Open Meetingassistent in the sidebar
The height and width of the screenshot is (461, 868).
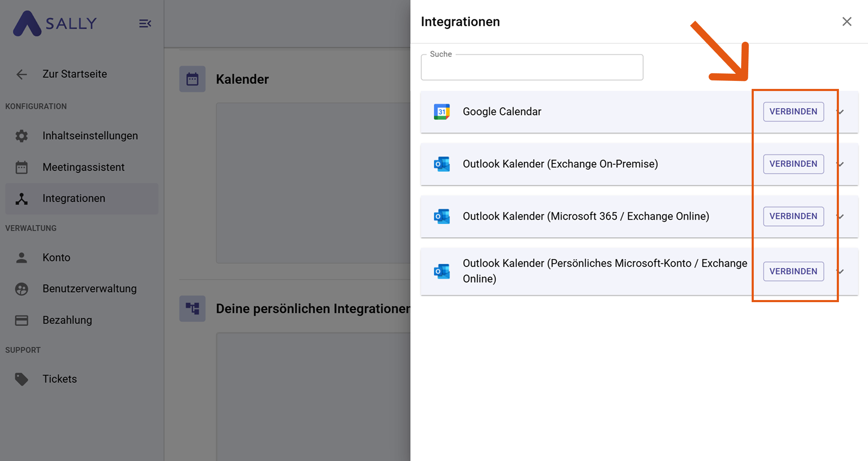[x=83, y=167]
